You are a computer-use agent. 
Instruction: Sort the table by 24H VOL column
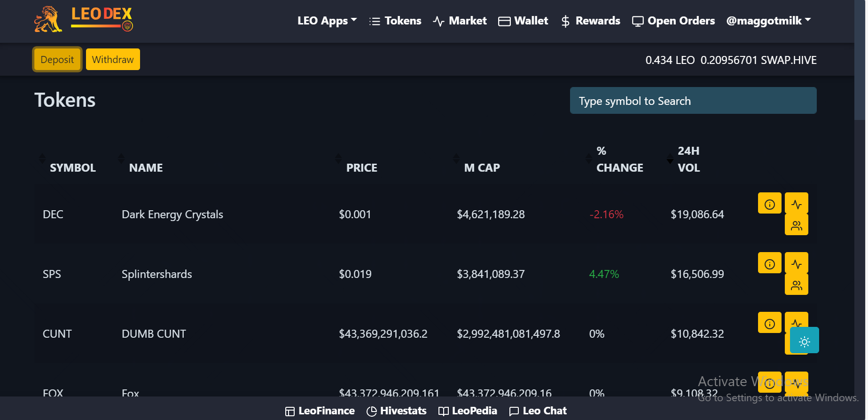688,159
